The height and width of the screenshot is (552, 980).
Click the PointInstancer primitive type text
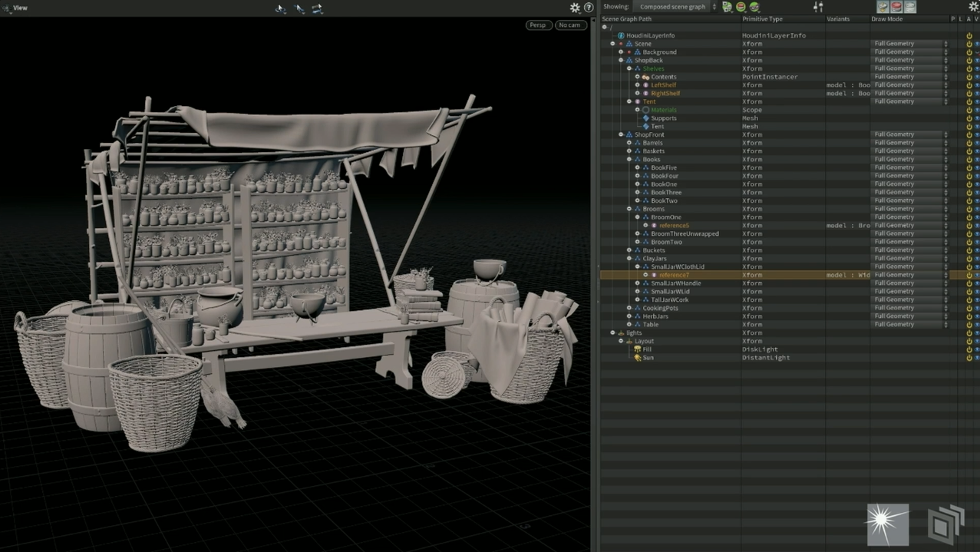coord(770,77)
